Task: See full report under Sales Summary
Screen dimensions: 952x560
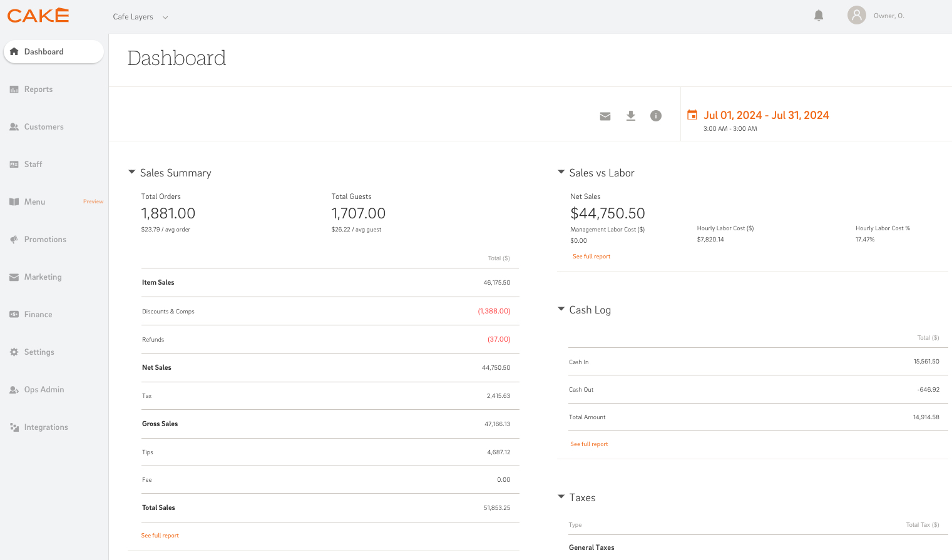Action: [160, 536]
